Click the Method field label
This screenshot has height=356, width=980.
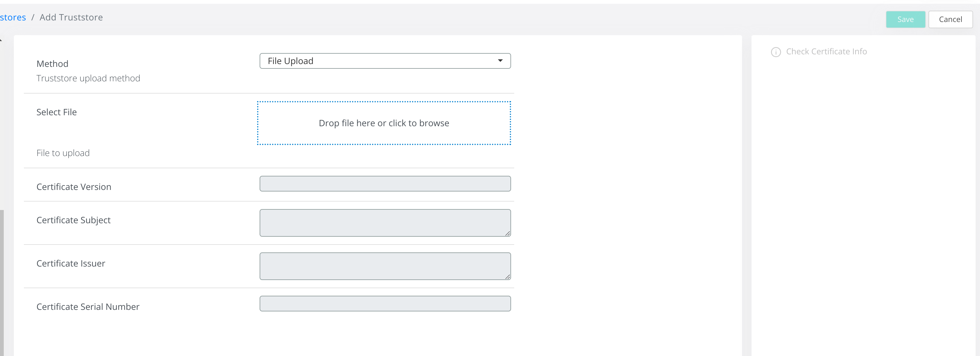pyautogui.click(x=52, y=64)
